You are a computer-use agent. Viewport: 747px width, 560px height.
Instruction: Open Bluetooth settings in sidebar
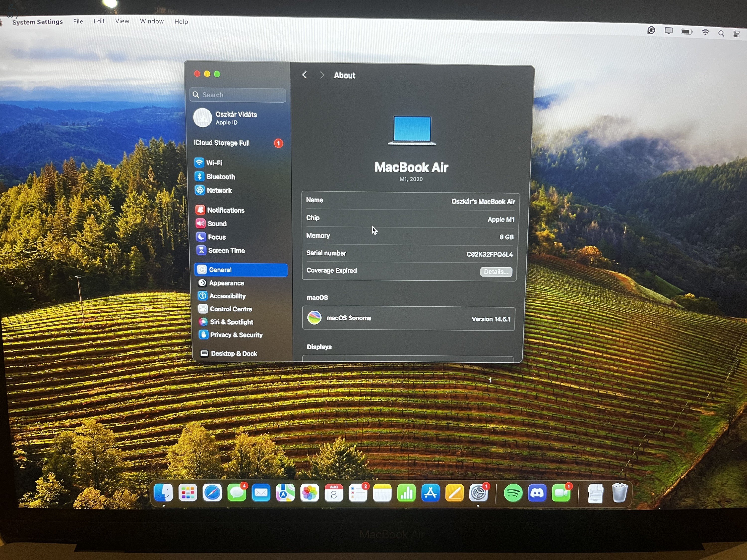pyautogui.click(x=214, y=176)
